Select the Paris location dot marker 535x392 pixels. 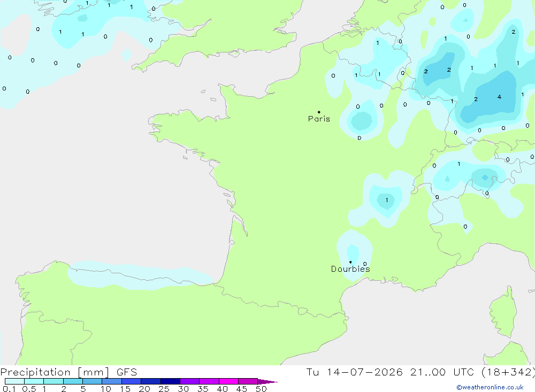[x=319, y=112]
